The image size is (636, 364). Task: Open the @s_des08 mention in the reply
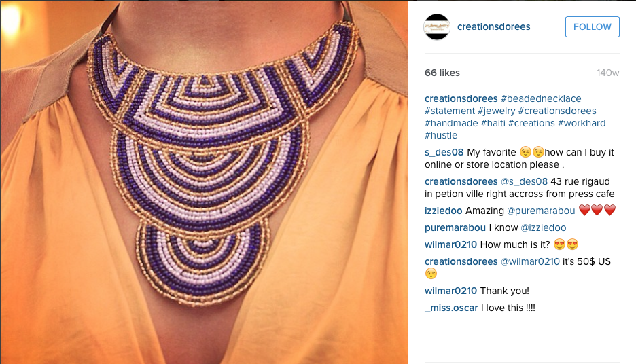click(x=524, y=181)
